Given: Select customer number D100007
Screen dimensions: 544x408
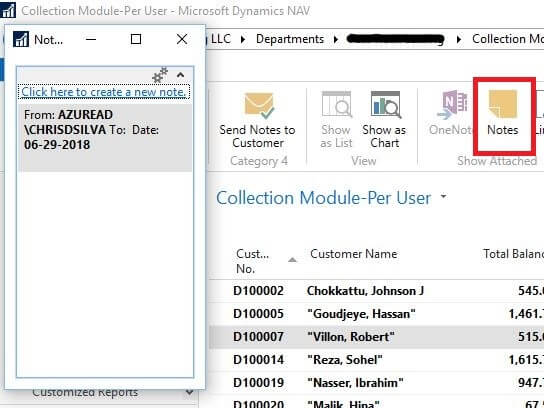Looking at the screenshot, I should [258, 337].
